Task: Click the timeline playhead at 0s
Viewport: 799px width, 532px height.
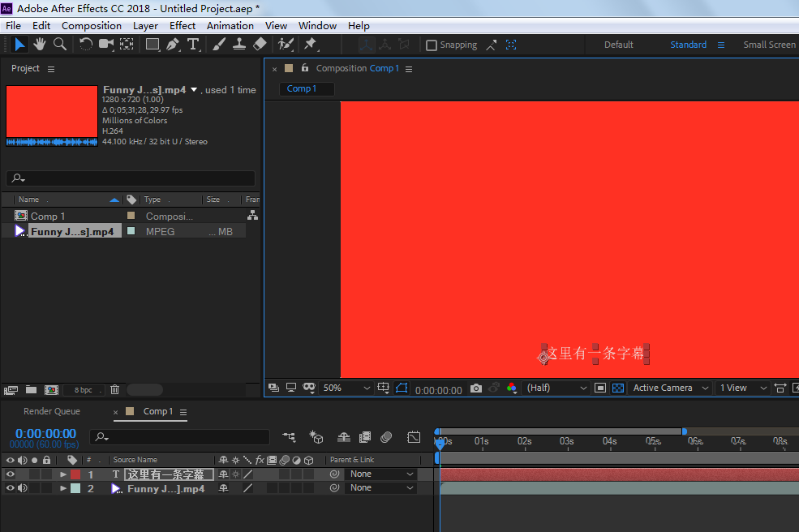Action: (x=440, y=444)
